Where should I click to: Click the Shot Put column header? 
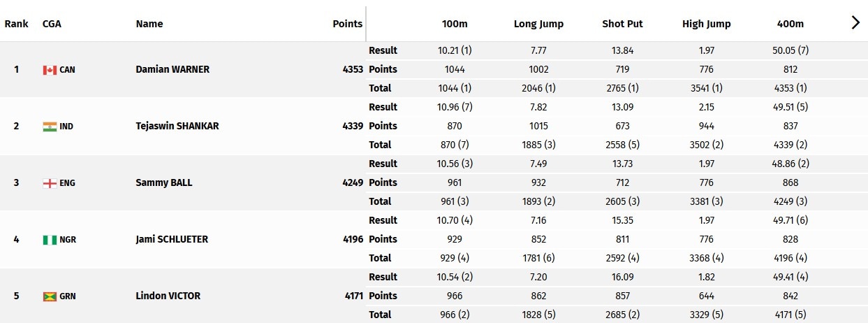click(622, 24)
